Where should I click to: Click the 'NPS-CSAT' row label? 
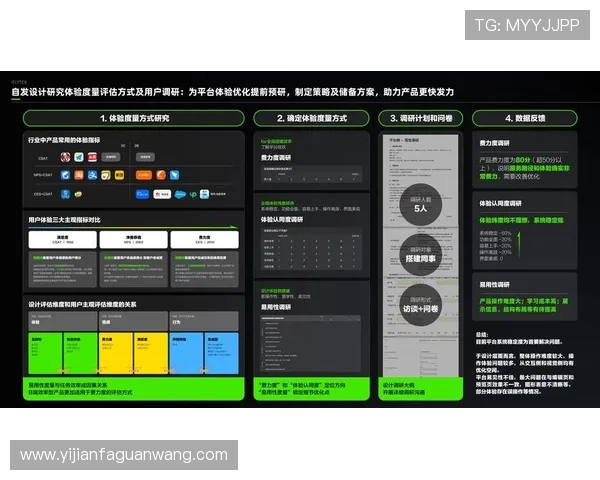(x=43, y=175)
